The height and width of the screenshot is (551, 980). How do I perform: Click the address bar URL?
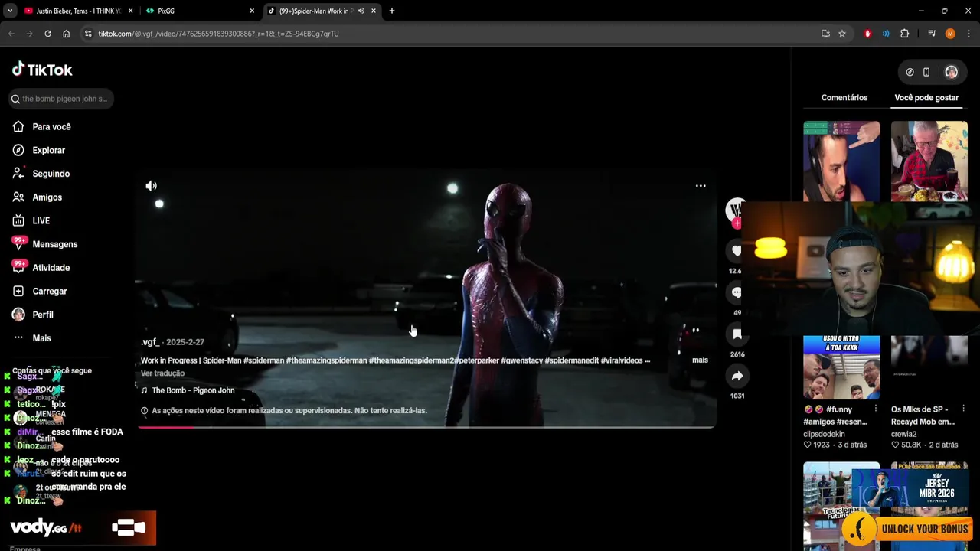point(218,34)
